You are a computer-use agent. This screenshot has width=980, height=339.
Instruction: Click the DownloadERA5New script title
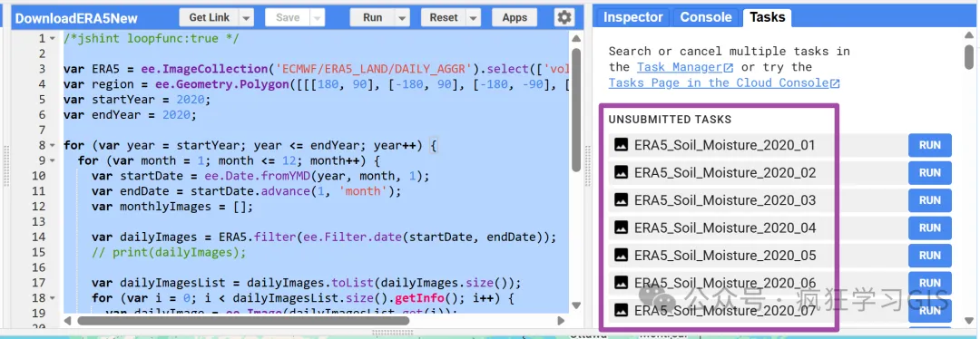coord(75,18)
